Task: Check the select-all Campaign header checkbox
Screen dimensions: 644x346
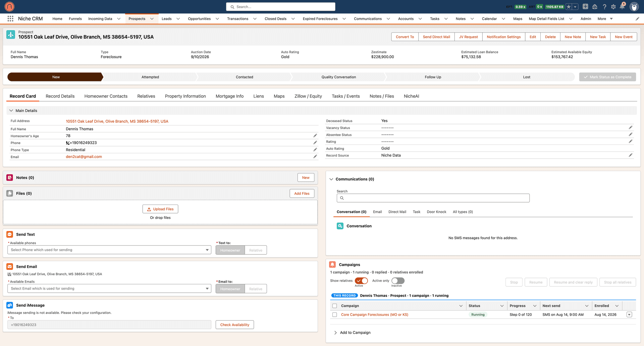Action: (334, 306)
